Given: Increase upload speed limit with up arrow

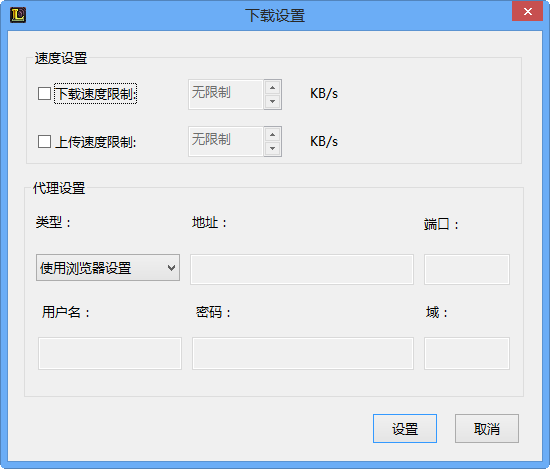Looking at the screenshot, I should [x=273, y=134].
